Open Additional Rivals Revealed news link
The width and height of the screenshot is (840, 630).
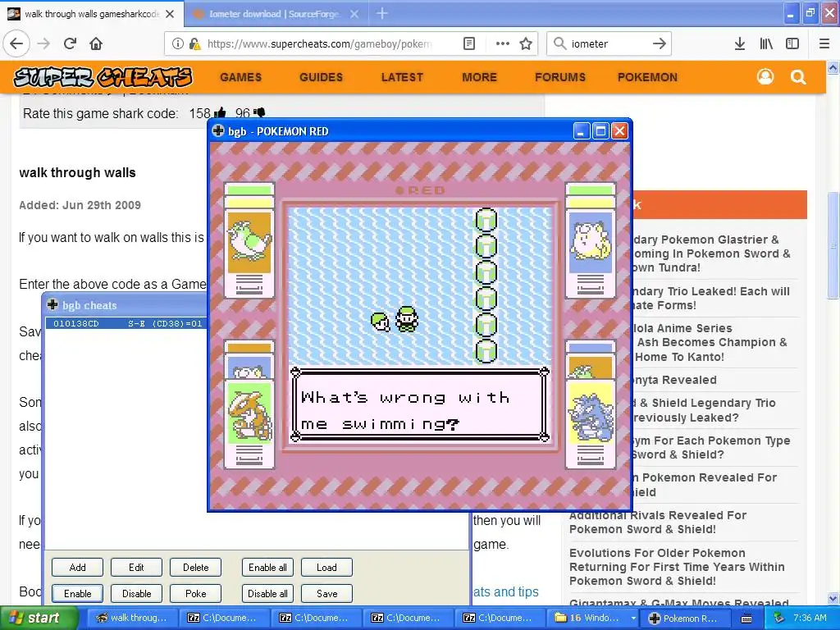pos(657,523)
